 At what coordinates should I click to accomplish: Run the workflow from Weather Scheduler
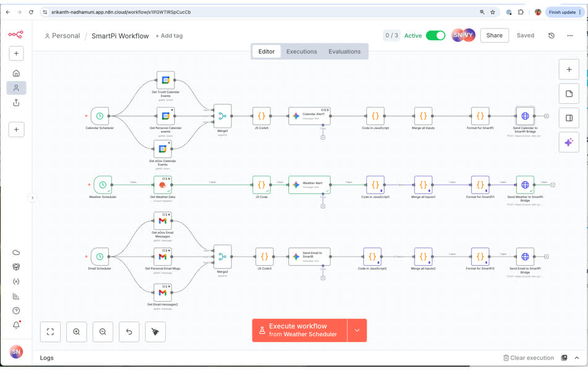[x=300, y=330]
